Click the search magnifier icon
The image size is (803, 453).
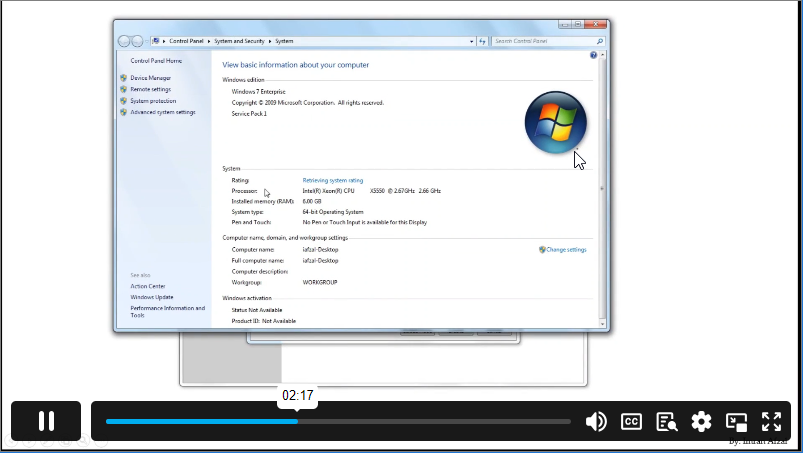click(x=600, y=41)
